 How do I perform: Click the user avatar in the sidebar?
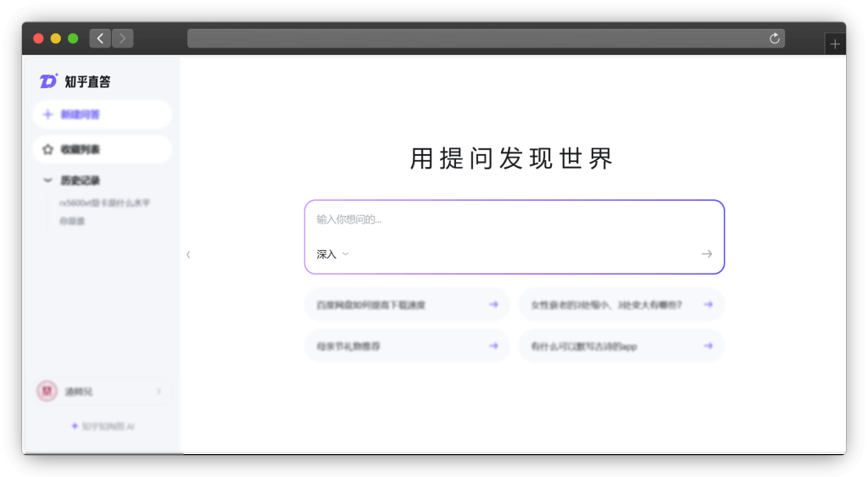[47, 391]
